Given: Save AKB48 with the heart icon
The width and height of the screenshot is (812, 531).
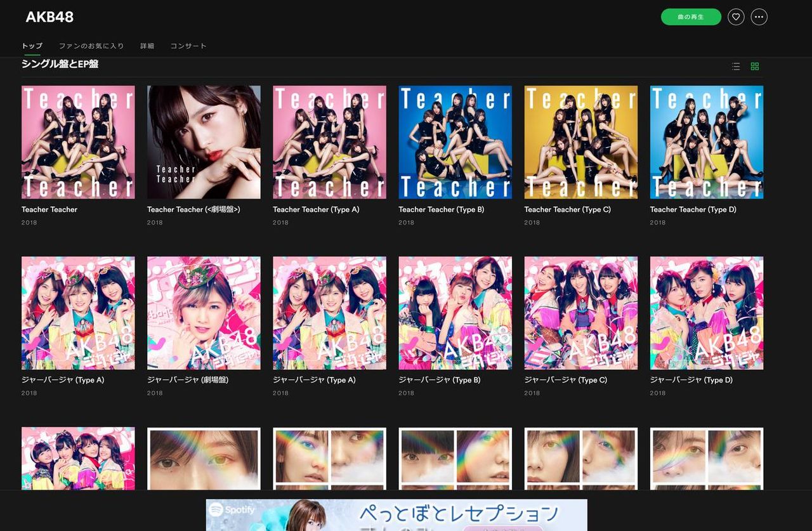Looking at the screenshot, I should 736,17.
